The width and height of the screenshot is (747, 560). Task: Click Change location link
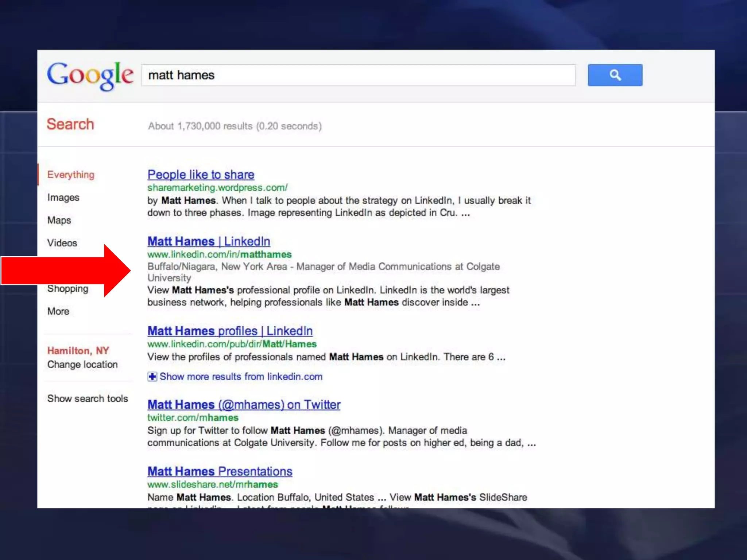coord(82,365)
